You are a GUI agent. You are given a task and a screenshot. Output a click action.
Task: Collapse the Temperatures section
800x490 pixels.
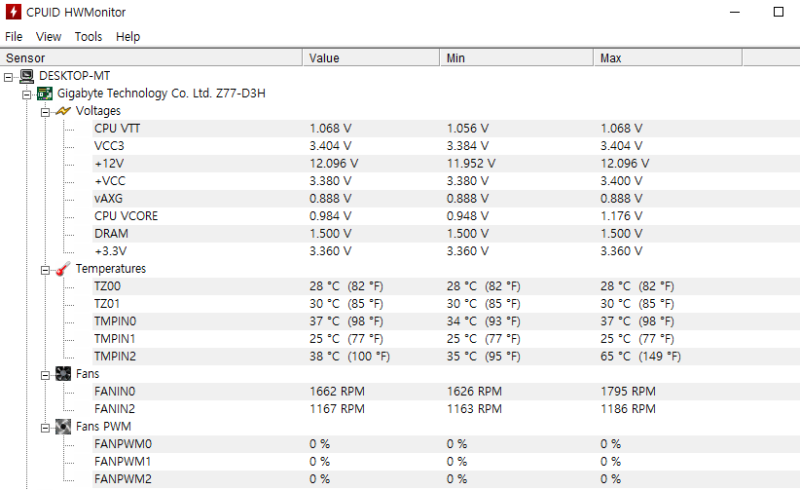[x=45, y=269]
